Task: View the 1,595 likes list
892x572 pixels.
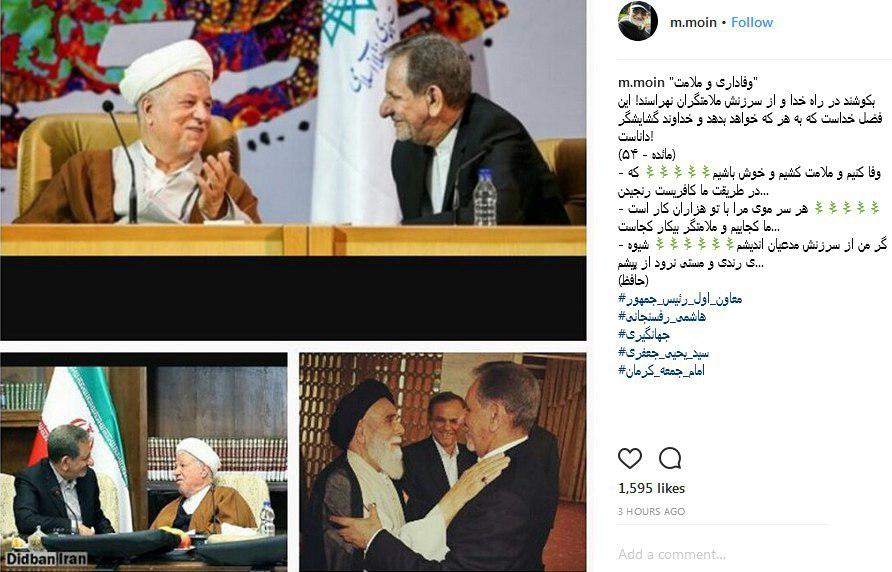Action: point(651,488)
